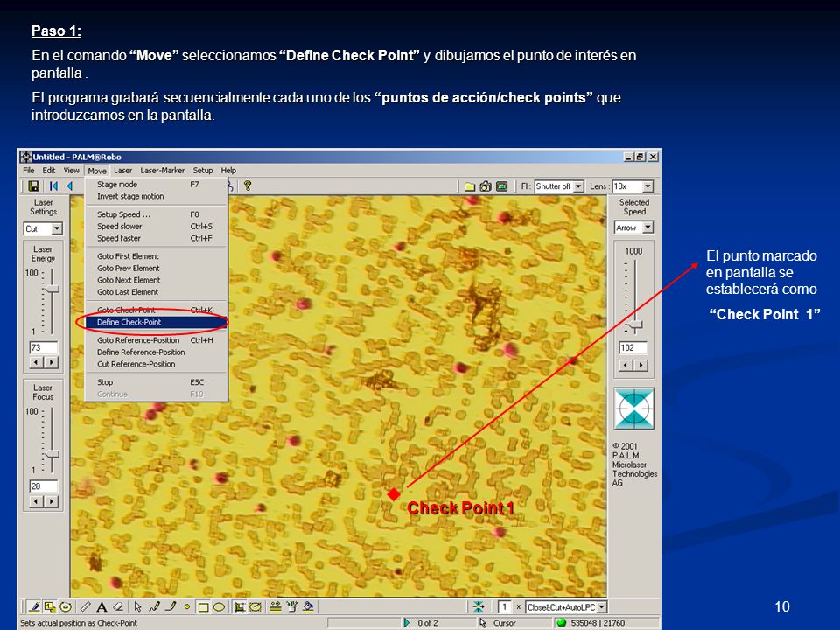Viewport: 840px width, 630px height.
Task: Select the freehand drawing tool
Action: (154, 607)
